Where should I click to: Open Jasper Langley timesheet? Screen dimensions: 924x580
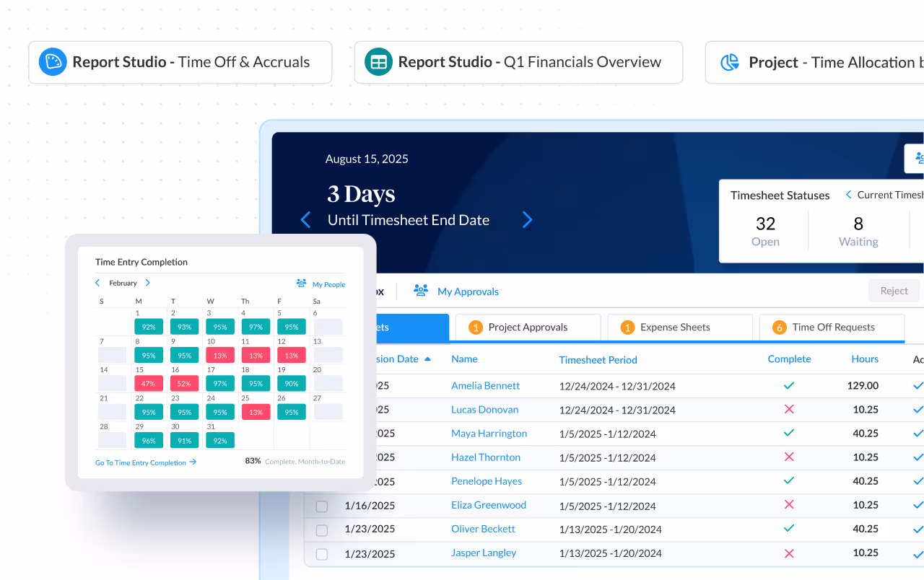pyautogui.click(x=484, y=553)
